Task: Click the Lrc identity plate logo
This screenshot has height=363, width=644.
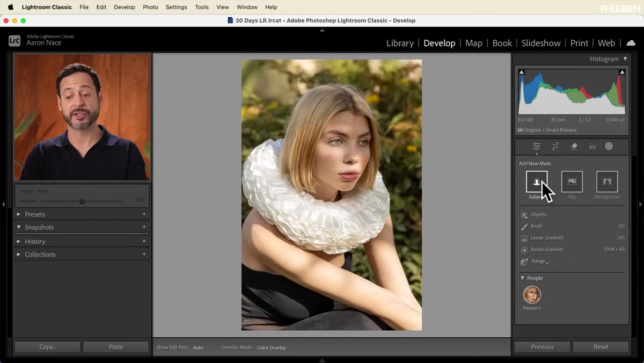Action: 14,41
